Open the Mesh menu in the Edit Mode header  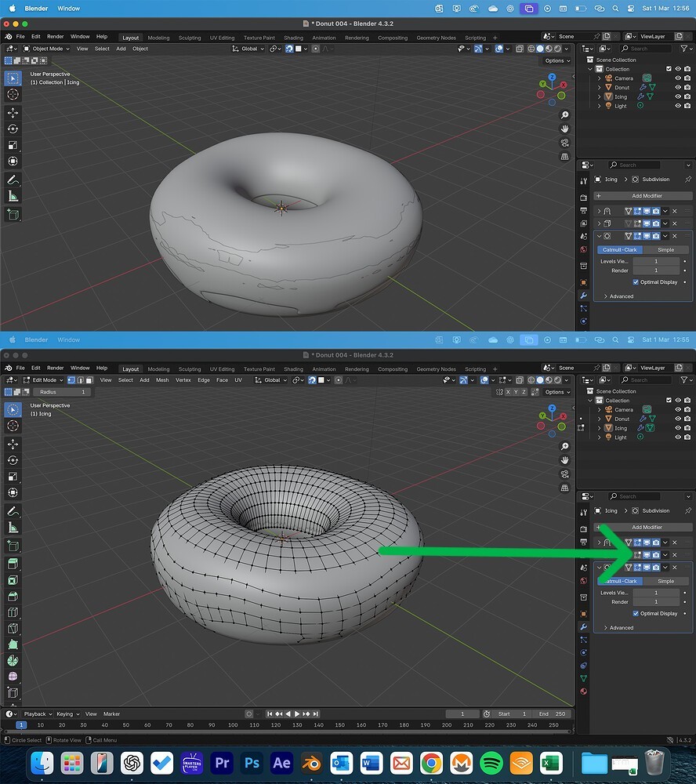click(x=162, y=380)
